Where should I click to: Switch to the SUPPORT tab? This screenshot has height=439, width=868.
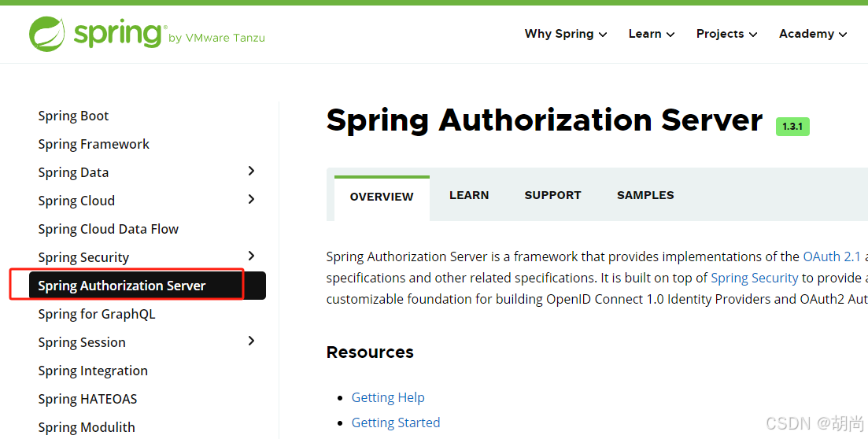coord(552,195)
